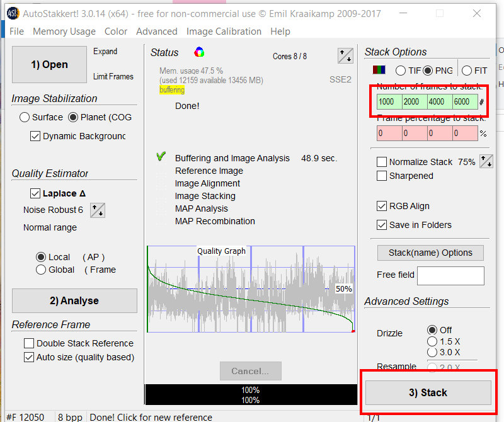Click the Cores 8 / 8 label

pyautogui.click(x=290, y=56)
